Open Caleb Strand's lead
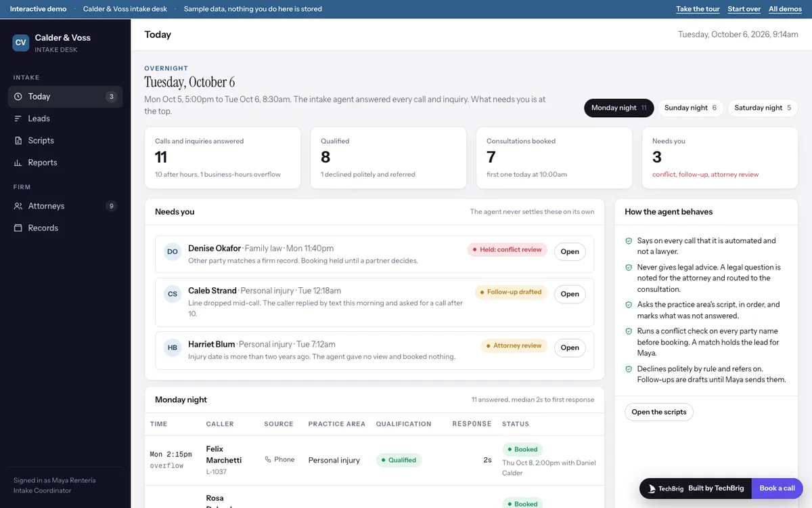The height and width of the screenshot is (508, 812). pos(570,294)
